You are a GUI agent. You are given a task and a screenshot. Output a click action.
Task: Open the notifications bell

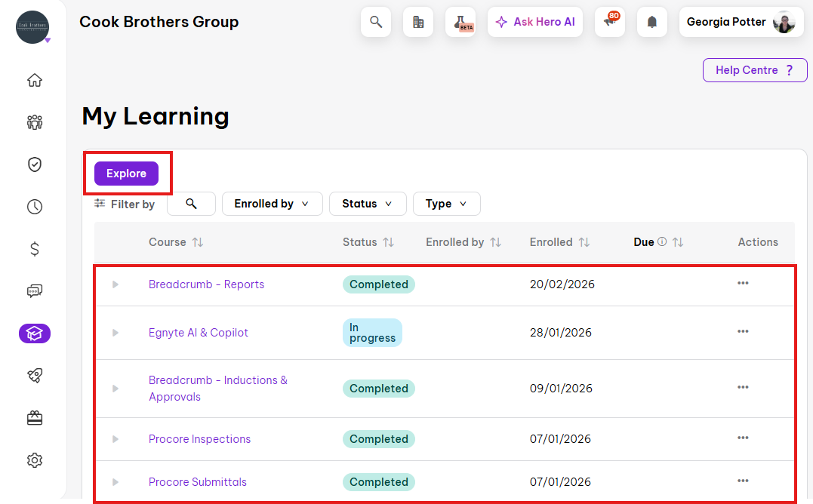click(x=652, y=23)
